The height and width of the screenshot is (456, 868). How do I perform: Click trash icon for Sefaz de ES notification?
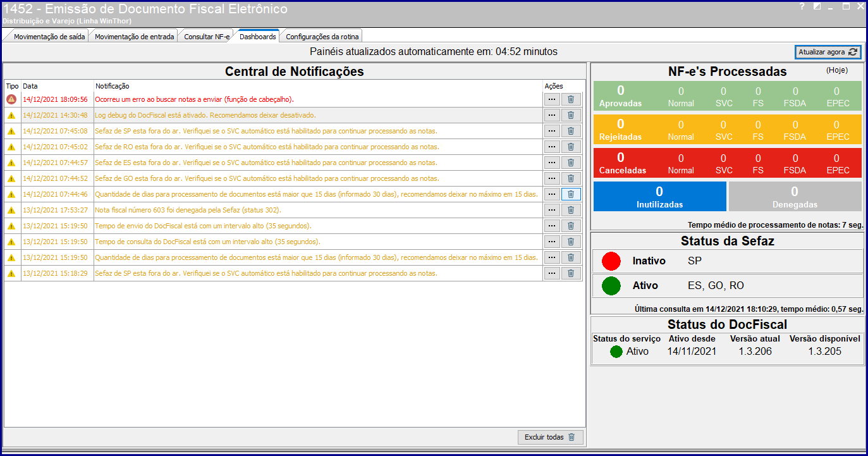point(571,163)
